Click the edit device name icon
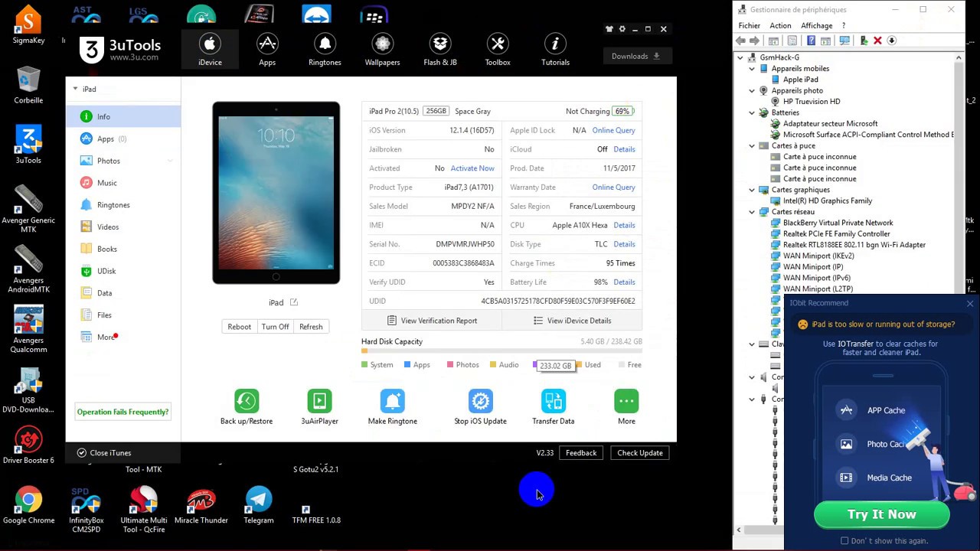The width and height of the screenshot is (980, 551). click(293, 302)
